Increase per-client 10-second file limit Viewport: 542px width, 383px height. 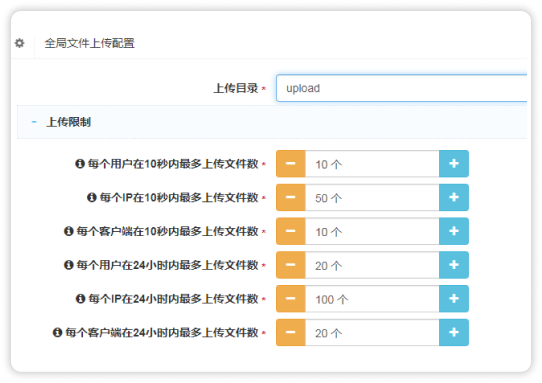tap(454, 231)
